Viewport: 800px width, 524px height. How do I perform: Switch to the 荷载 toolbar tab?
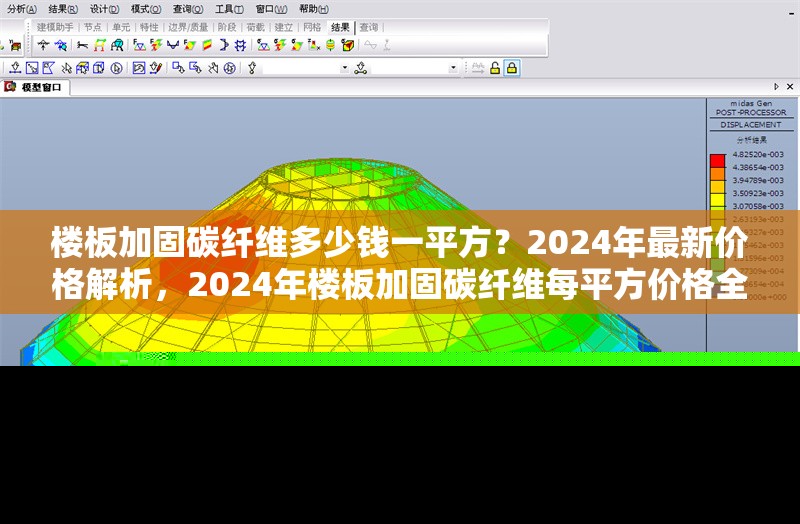[x=255, y=27]
